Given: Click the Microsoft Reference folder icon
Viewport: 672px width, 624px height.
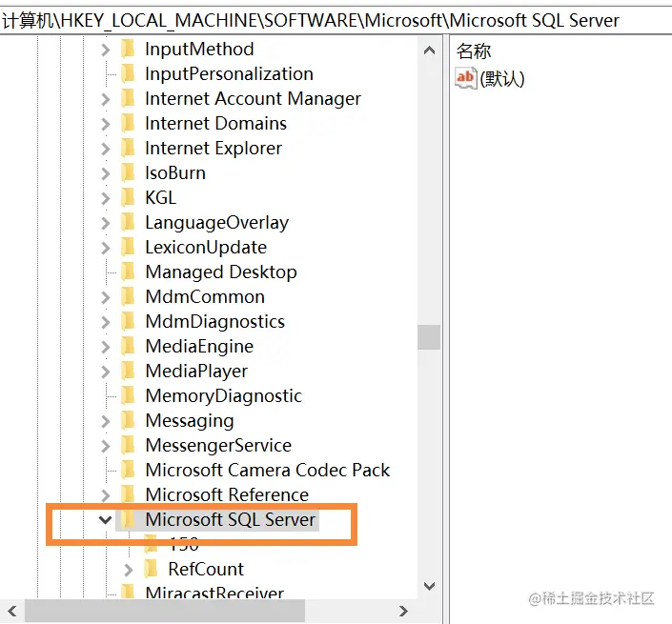Looking at the screenshot, I should (128, 494).
